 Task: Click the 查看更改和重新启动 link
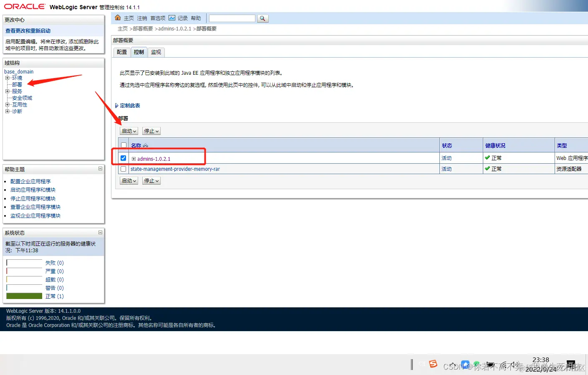click(28, 31)
